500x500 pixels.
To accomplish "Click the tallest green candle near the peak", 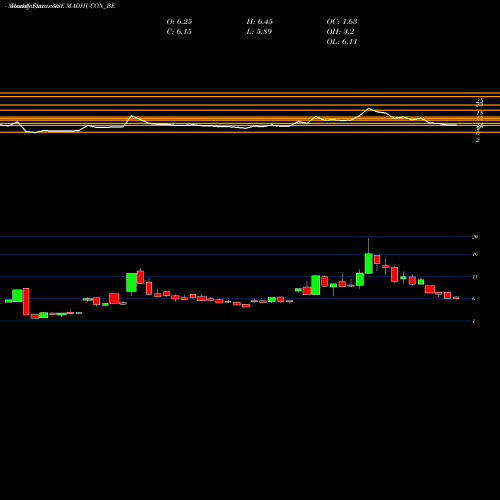I will 369,263.
